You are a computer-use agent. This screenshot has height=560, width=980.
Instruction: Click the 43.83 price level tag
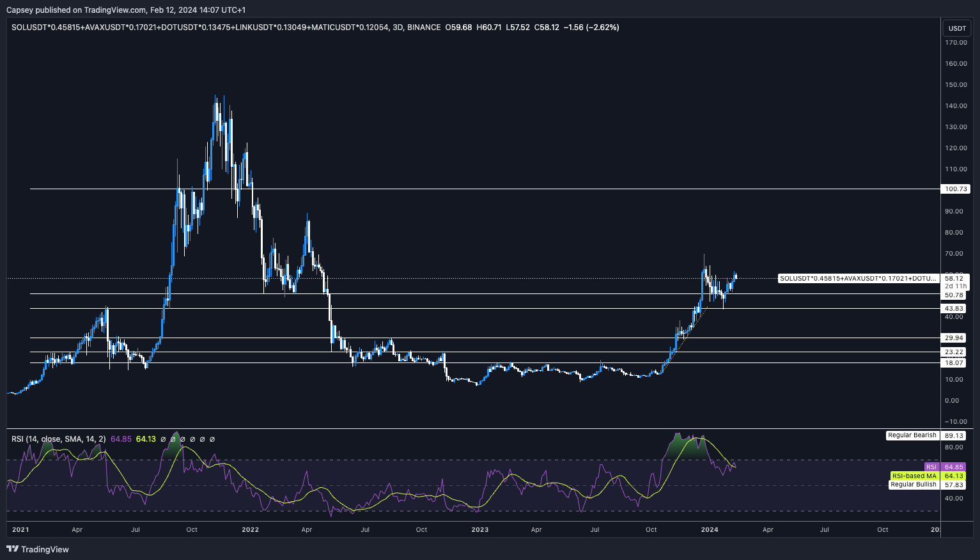(x=954, y=309)
